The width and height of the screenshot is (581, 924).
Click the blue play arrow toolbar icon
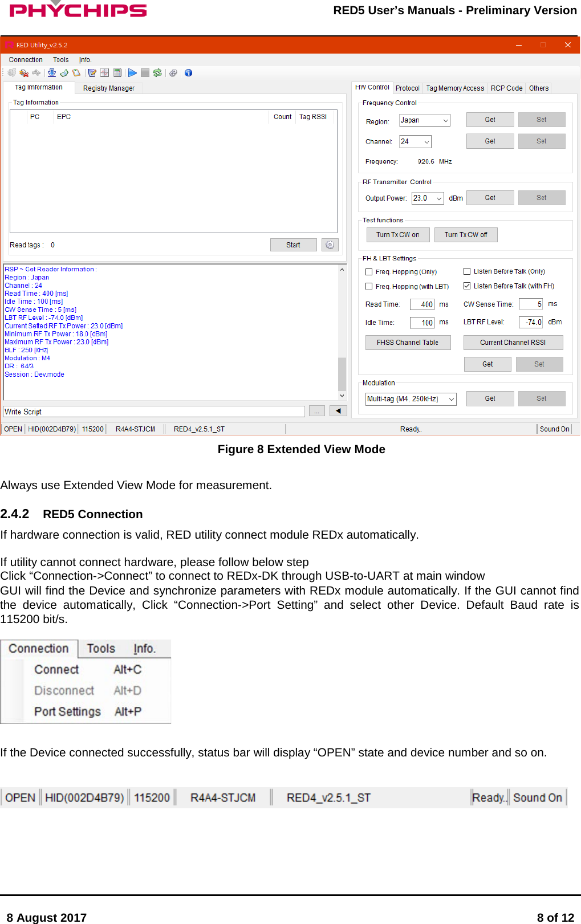(132, 72)
